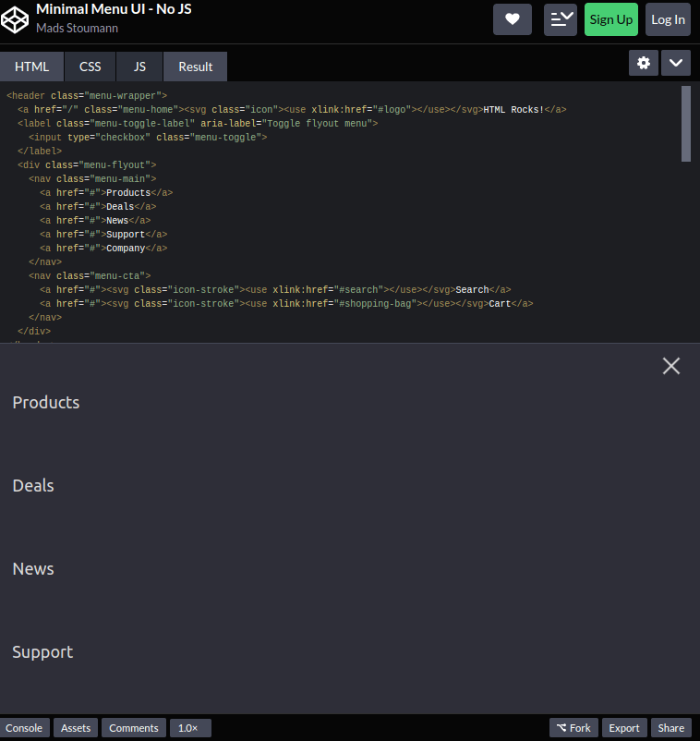Viewport: 700px width, 741px height.
Task: Close the flyout menu with the X icon
Action: [x=671, y=366]
